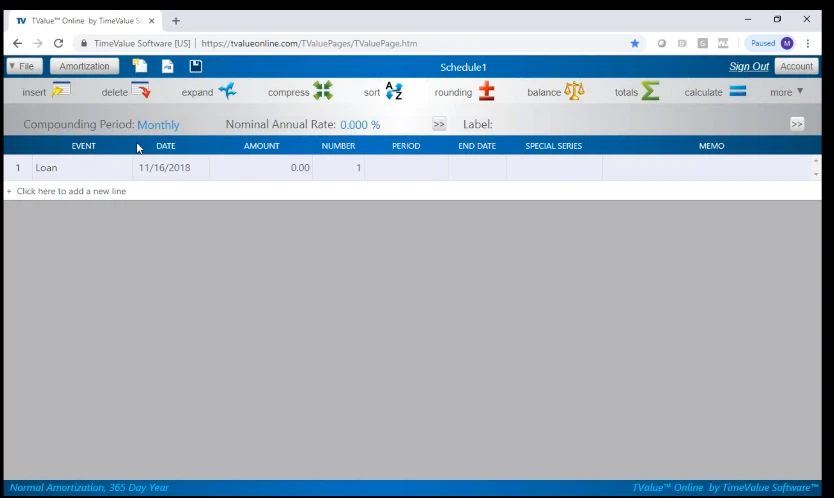
Task: Edit the amount 0.00 cell
Action: 261,168
